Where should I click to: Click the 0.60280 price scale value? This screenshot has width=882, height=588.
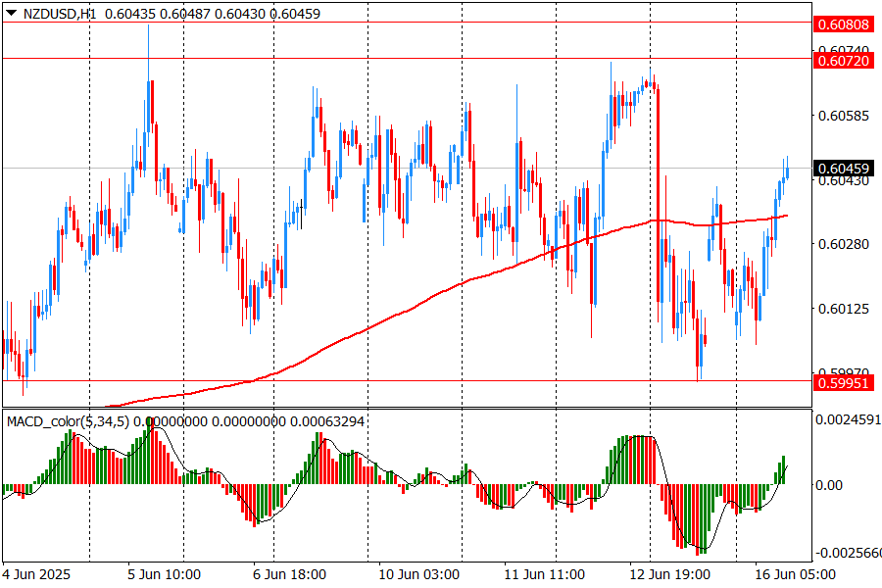point(842,243)
